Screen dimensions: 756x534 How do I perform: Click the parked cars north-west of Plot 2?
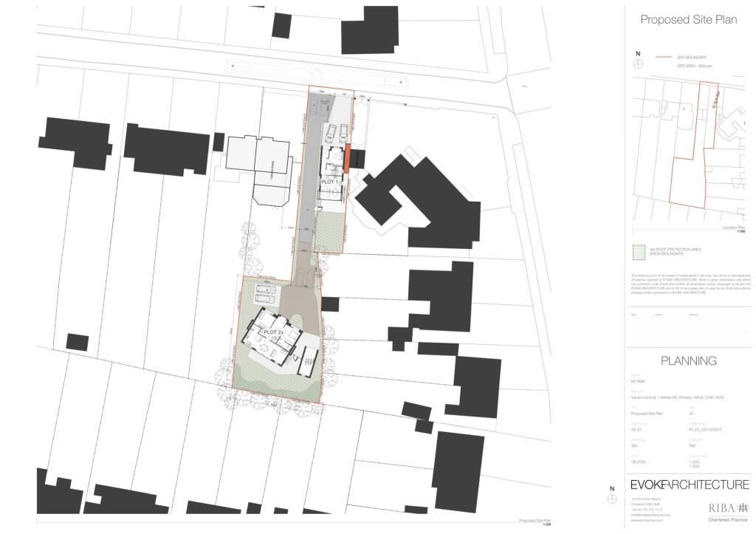coord(265,293)
